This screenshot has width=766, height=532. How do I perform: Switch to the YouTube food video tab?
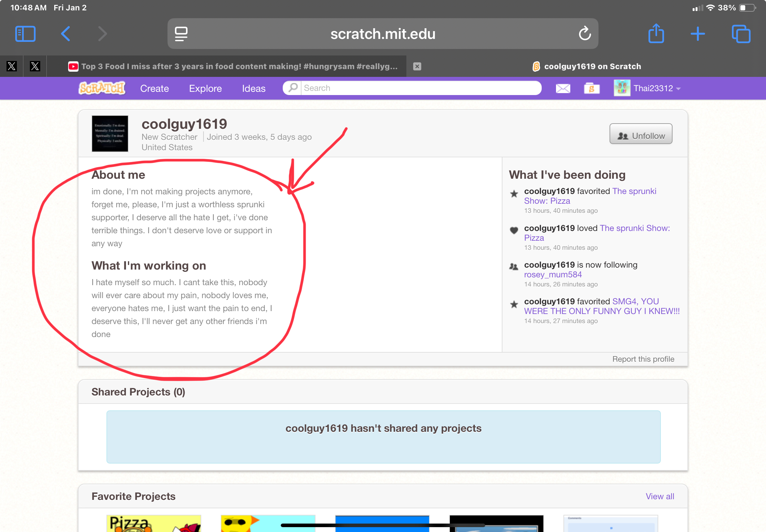tap(233, 66)
